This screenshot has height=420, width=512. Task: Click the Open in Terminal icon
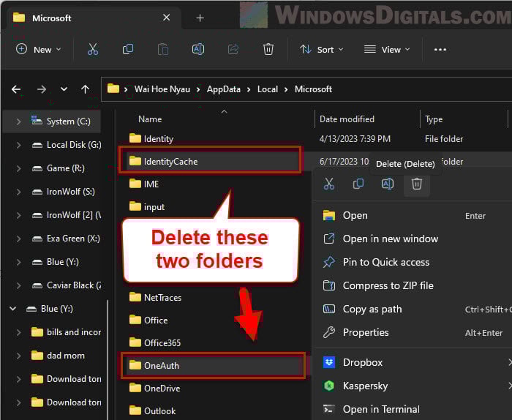(x=329, y=409)
